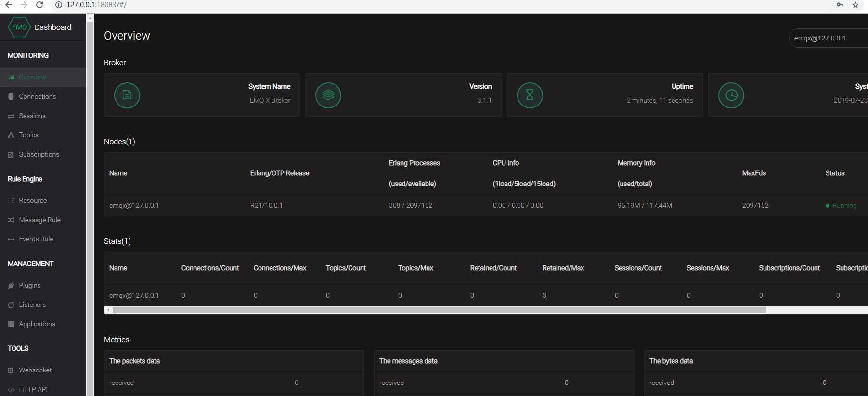Screen dimensions: 868x396
Task: Open the Message Rule page
Action: [x=43, y=220]
